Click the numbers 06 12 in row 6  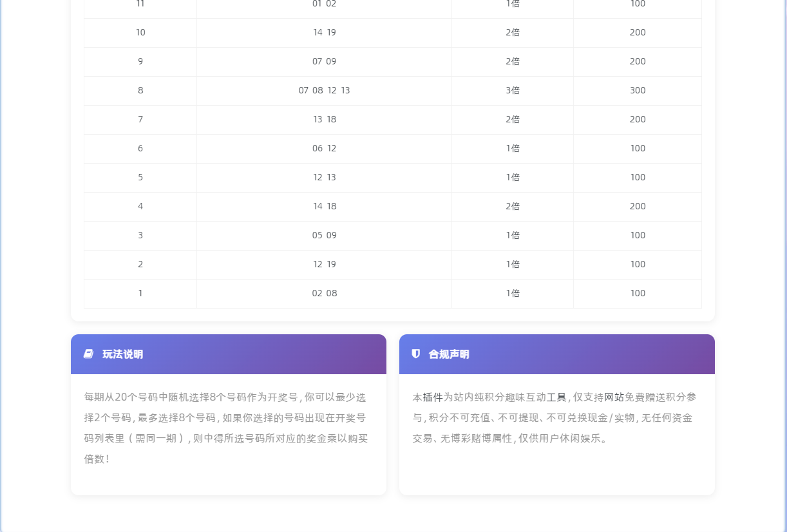[324, 148]
